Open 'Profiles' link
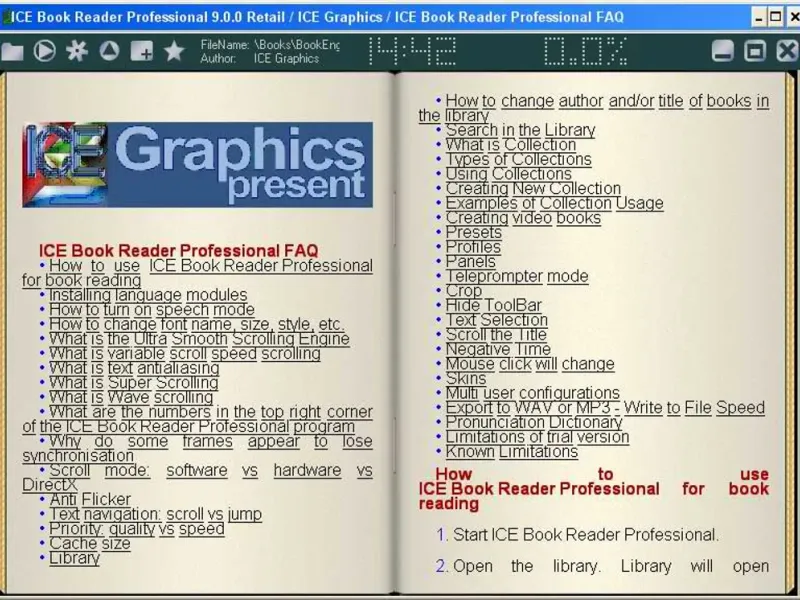The height and width of the screenshot is (600, 800). [473, 247]
